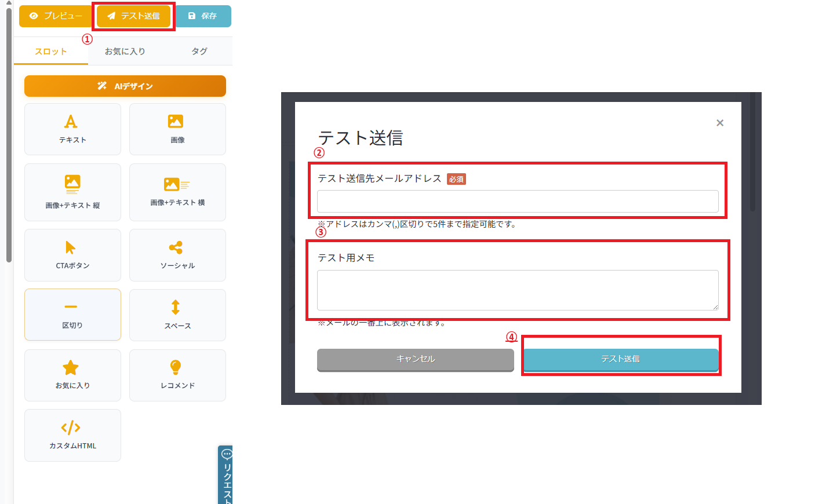Select the 区切り divider element
Image resolution: width=815 pixels, height=504 pixels.
click(72, 315)
